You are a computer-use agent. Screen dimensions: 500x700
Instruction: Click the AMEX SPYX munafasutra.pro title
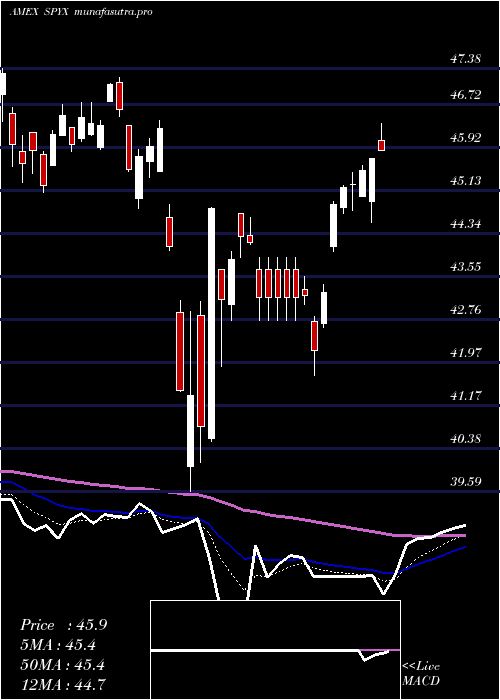81,12
